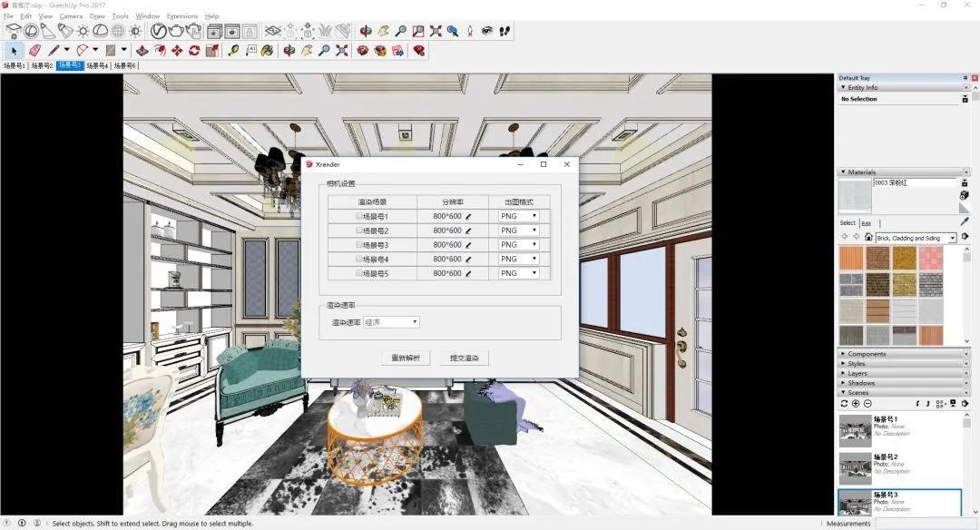The width and height of the screenshot is (980, 530).
Task: Click the Zoom Extents toolbar icon
Action: click(436, 32)
